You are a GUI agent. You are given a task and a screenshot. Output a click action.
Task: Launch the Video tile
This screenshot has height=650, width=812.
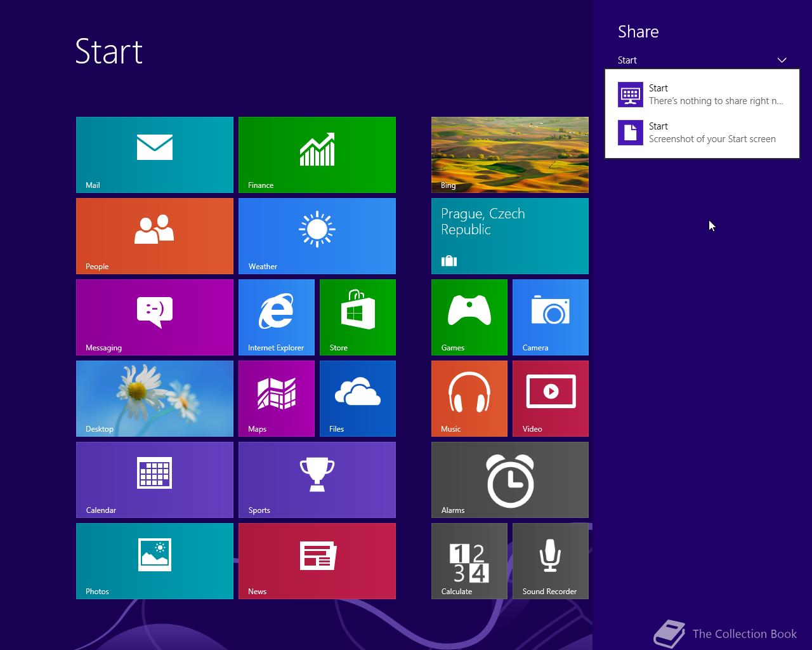point(551,399)
